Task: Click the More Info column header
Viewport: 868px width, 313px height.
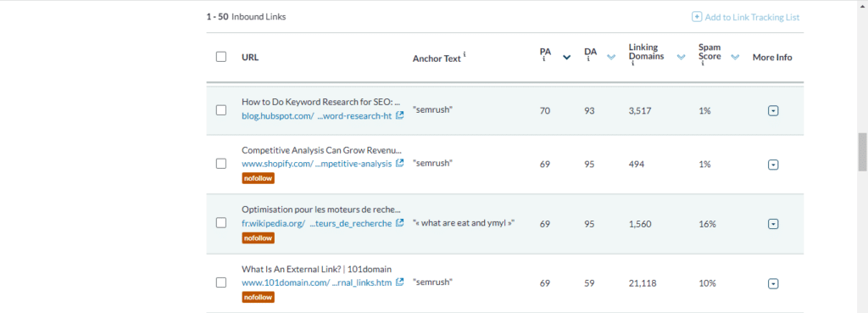Action: (772, 57)
